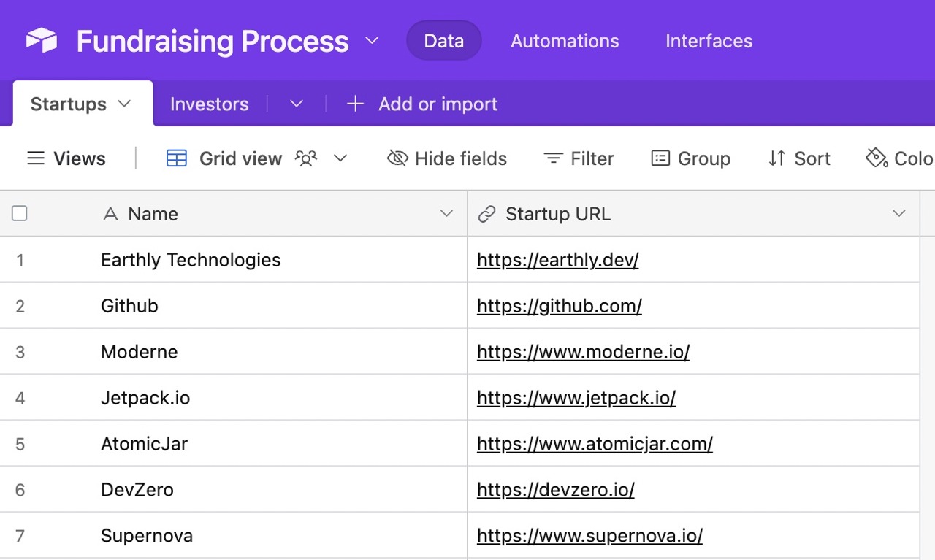This screenshot has width=935, height=560.
Task: Expand the Fundraising Process base dropdown
Action: coord(372,41)
